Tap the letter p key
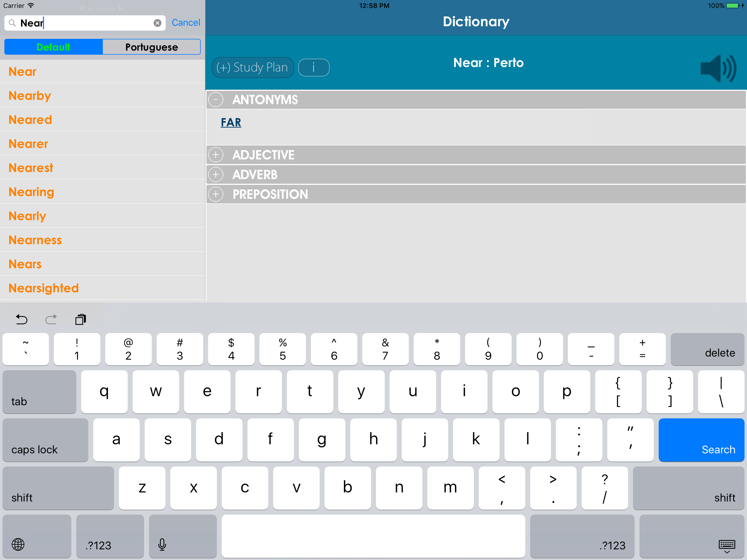Image resolution: width=747 pixels, height=560 pixels. [567, 392]
